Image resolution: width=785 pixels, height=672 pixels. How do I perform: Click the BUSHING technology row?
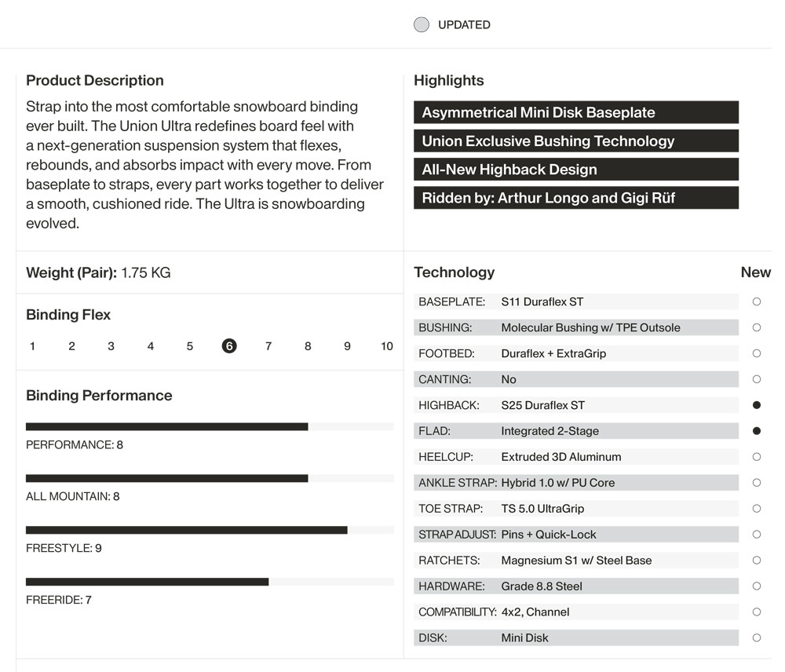point(575,327)
